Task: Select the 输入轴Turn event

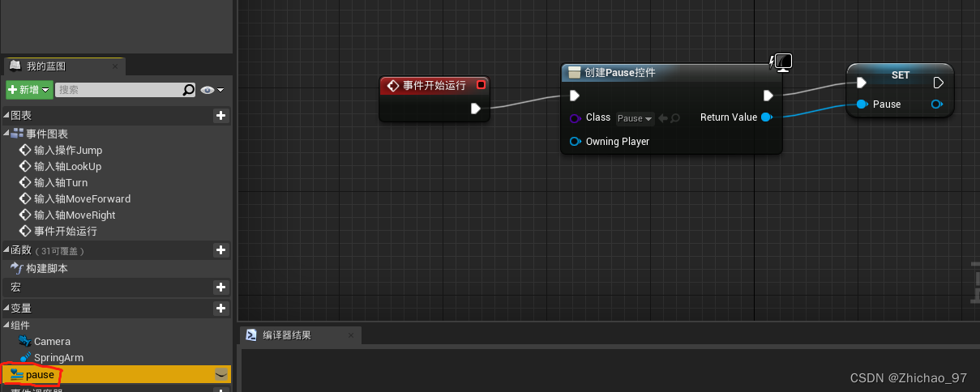Action: [61, 182]
